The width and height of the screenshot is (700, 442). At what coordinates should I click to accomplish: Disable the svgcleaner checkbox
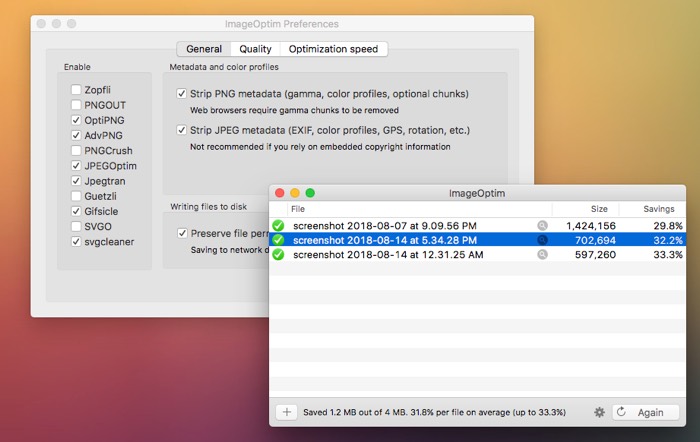[x=76, y=242]
